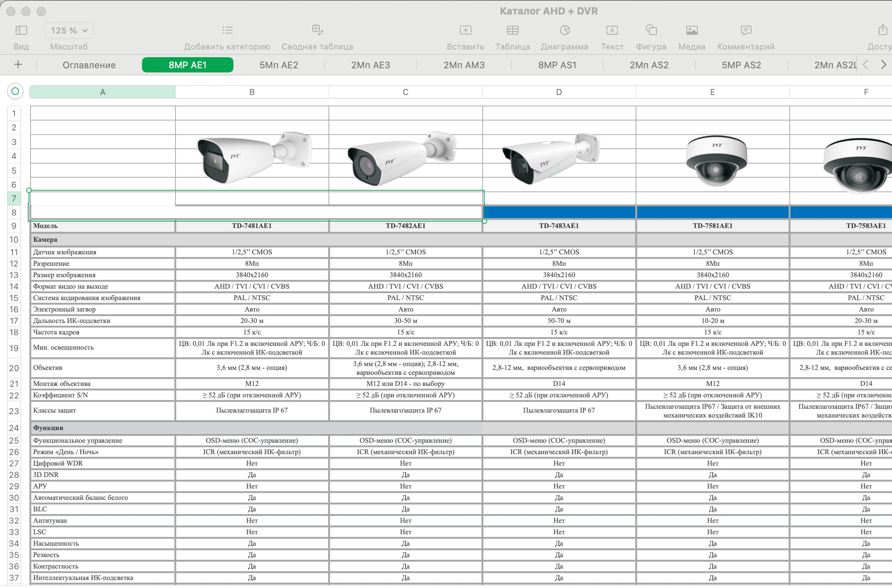This screenshot has height=588, width=892.
Task: Select column E header
Action: click(712, 92)
